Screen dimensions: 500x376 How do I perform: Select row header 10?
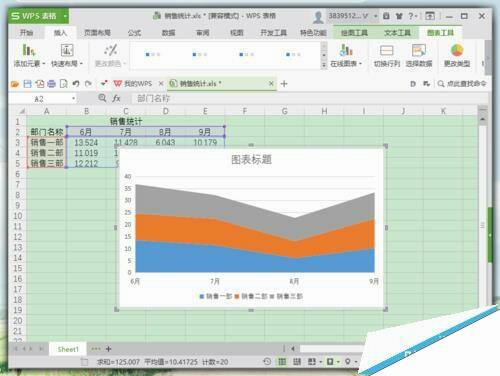(18, 216)
